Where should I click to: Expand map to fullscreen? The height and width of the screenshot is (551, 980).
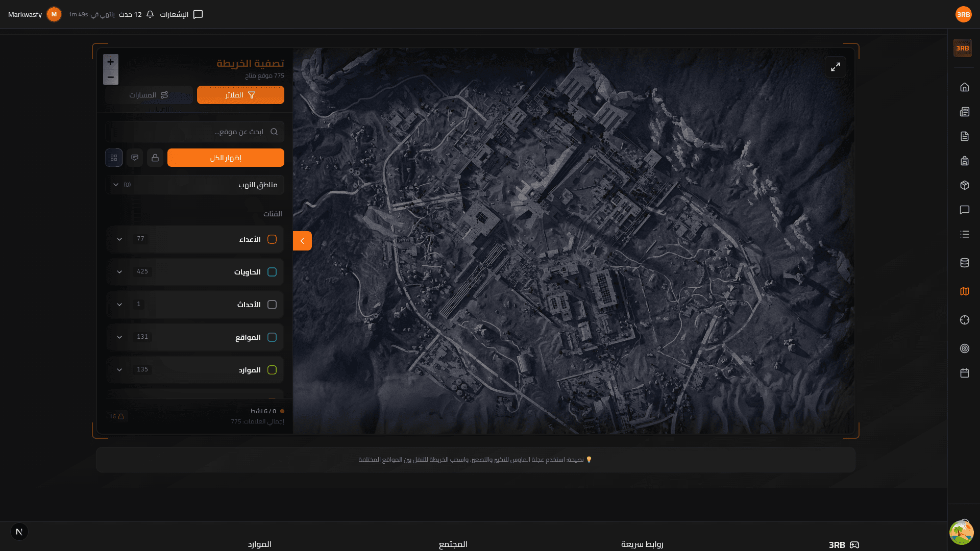pos(835,67)
